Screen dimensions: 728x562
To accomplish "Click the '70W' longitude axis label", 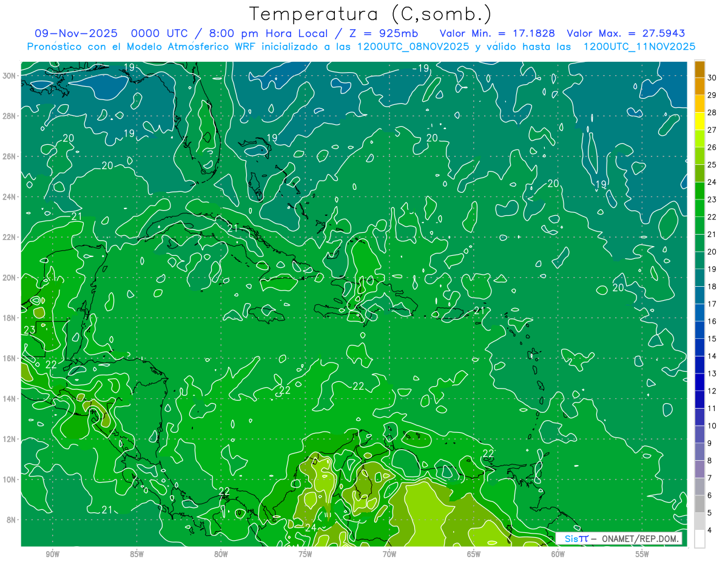I will click(389, 554).
